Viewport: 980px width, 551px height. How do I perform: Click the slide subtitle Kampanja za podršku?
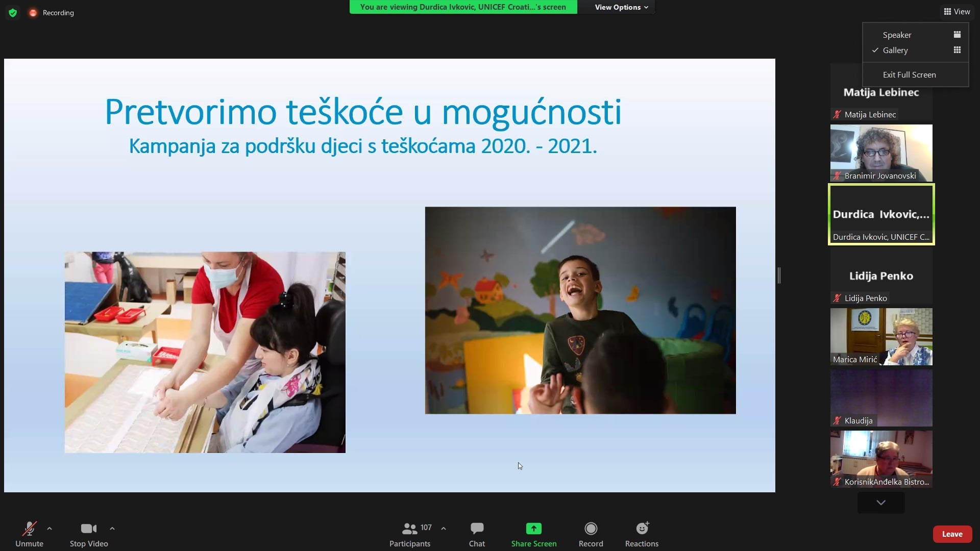363,146
